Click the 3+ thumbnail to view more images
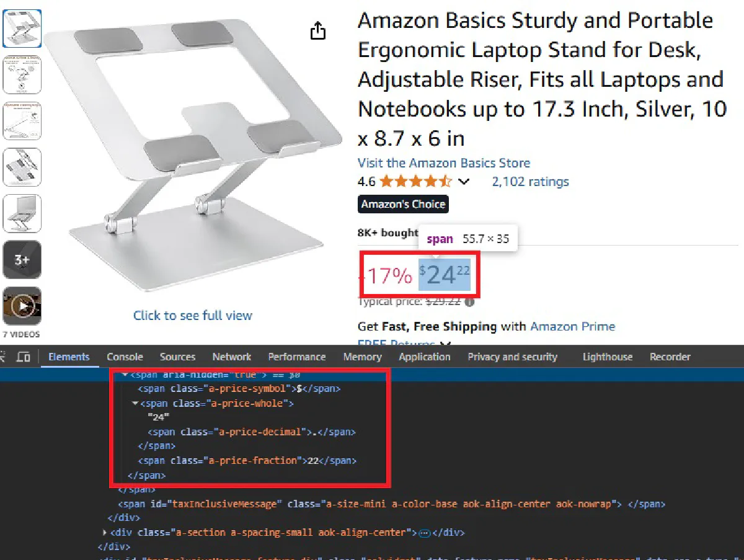 [x=22, y=259]
